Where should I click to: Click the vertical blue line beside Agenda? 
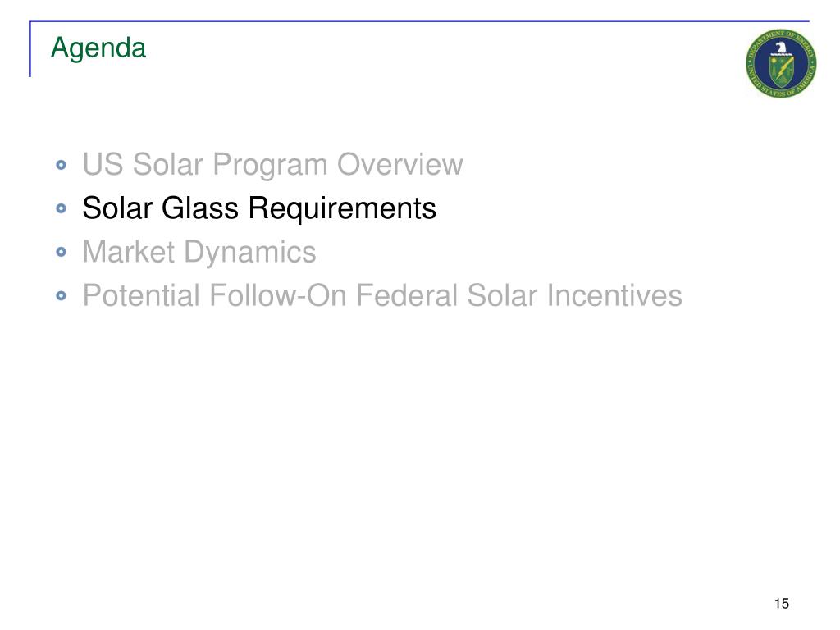(x=30, y=48)
